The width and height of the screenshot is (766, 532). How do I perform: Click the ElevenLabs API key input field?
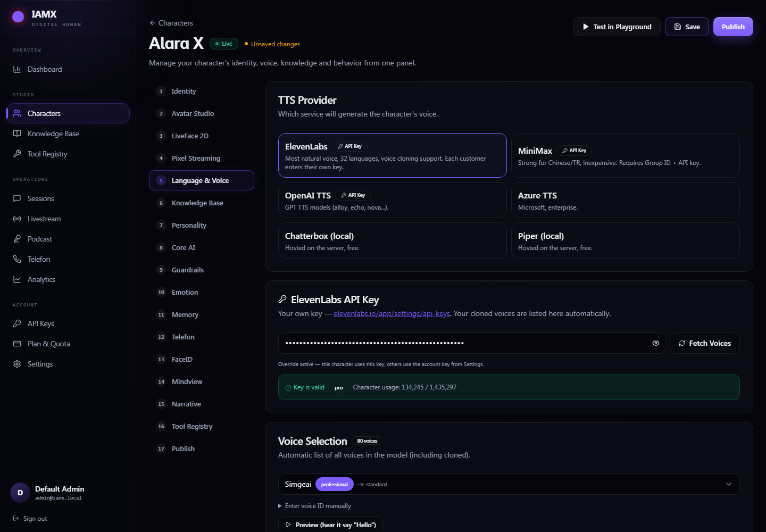click(x=471, y=343)
